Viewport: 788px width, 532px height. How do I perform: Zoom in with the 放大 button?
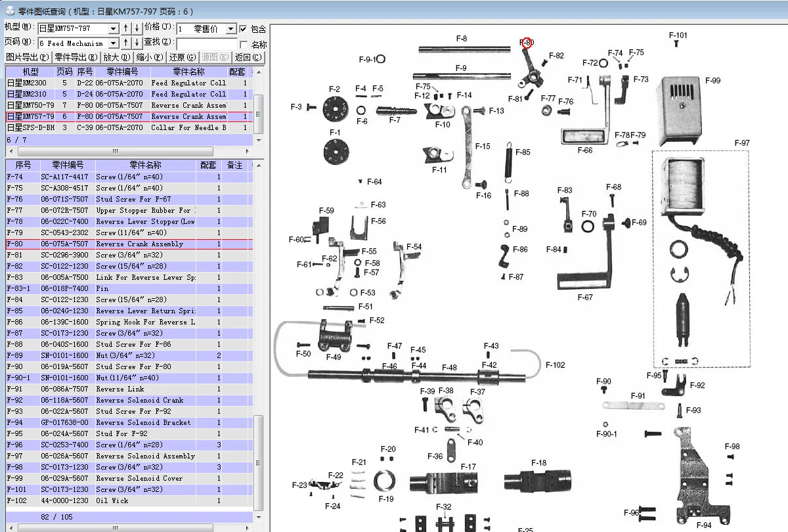click(x=117, y=57)
